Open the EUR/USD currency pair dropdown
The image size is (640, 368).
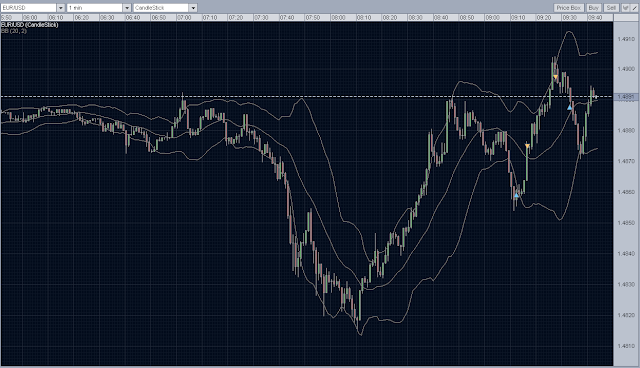(61, 8)
